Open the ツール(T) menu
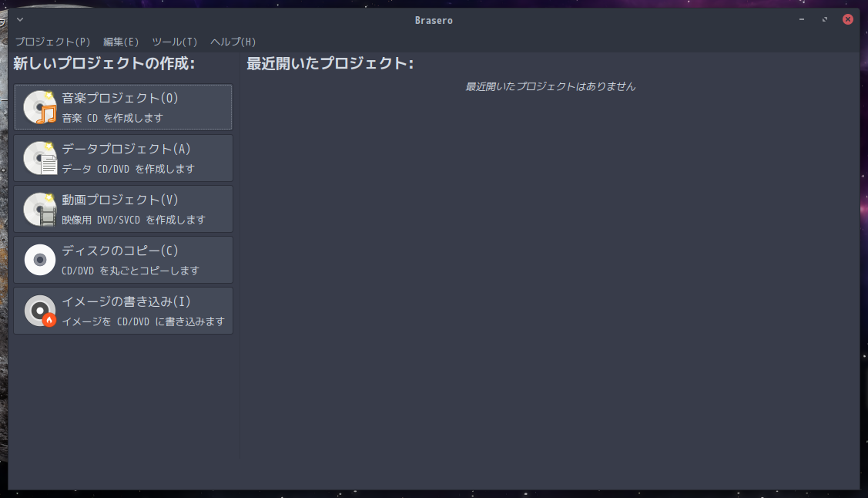 tap(174, 42)
